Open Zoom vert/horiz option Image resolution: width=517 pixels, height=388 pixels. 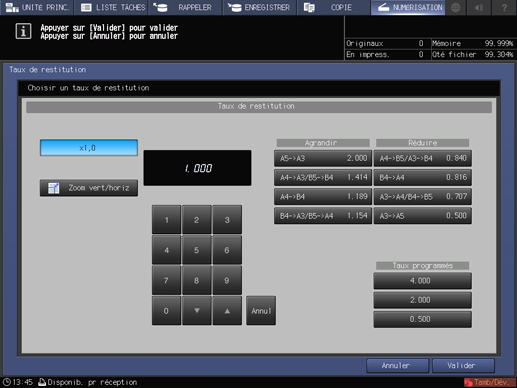(x=89, y=188)
